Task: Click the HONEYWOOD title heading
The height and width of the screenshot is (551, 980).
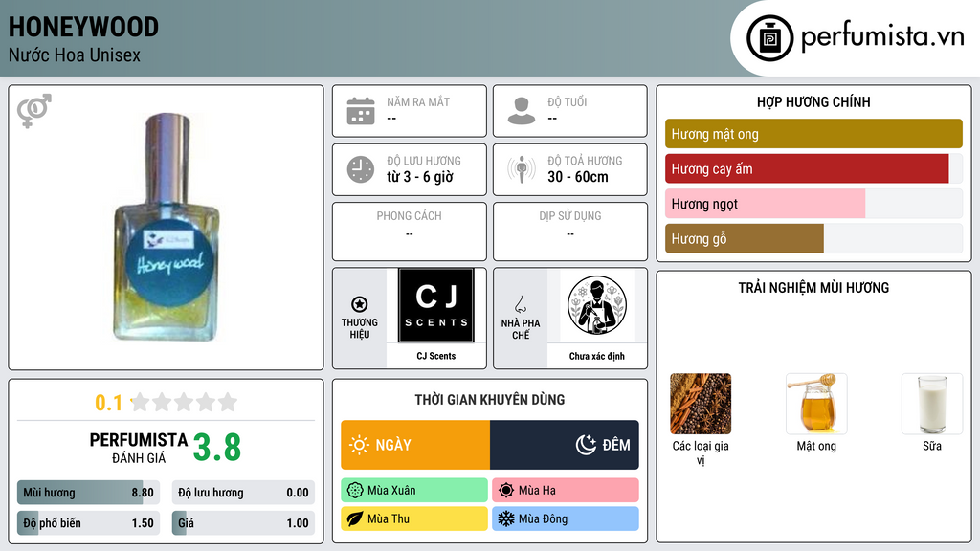Action: 83,27
